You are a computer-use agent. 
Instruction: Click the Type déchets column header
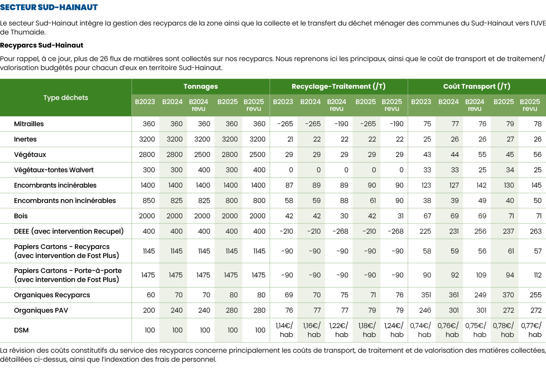[x=66, y=98]
